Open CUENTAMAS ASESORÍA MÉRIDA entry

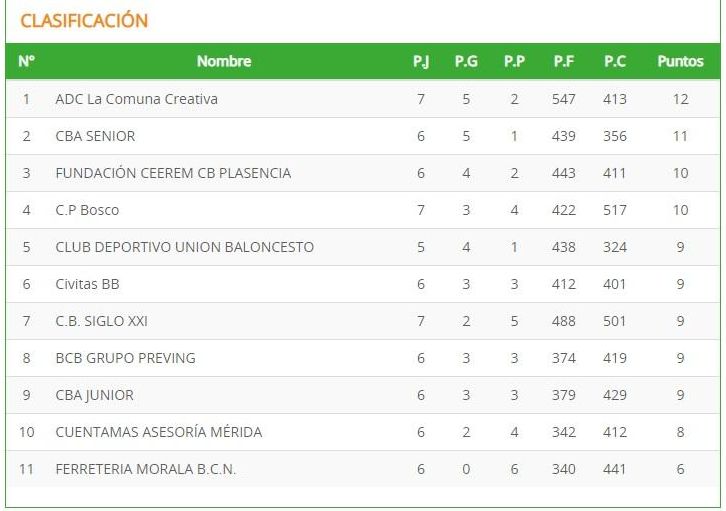159,432
